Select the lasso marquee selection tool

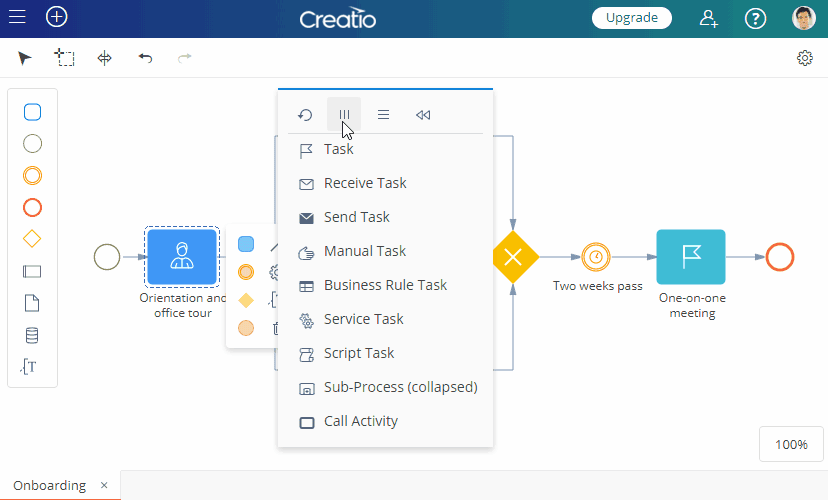(64, 58)
